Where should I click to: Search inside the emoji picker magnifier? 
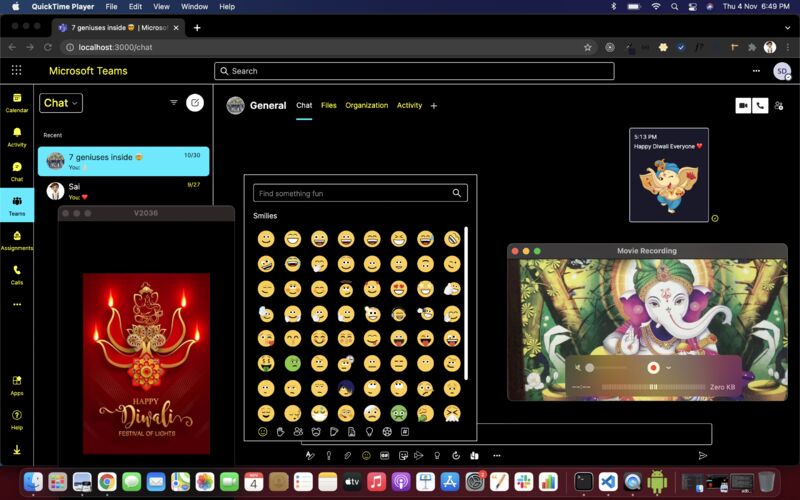pos(457,193)
